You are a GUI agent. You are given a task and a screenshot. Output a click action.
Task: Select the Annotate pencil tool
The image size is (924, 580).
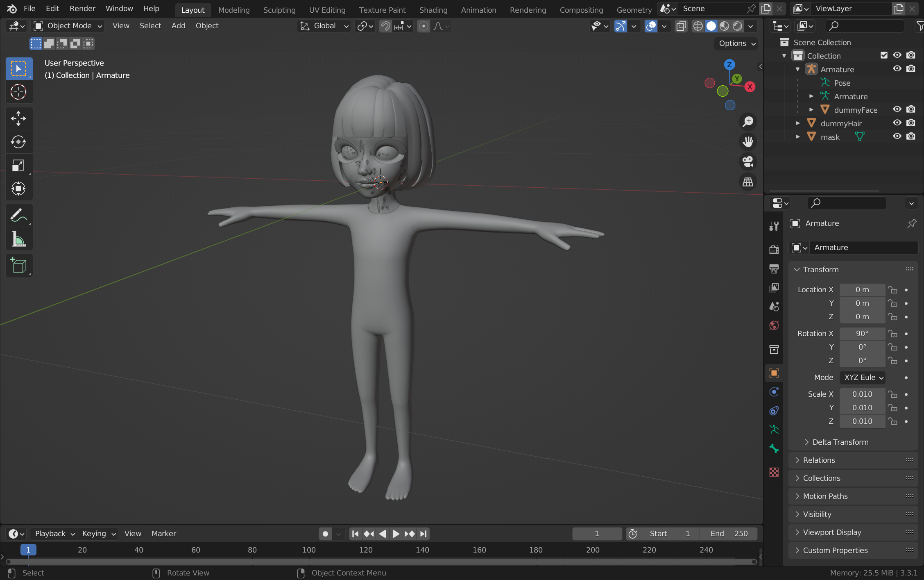[18, 215]
